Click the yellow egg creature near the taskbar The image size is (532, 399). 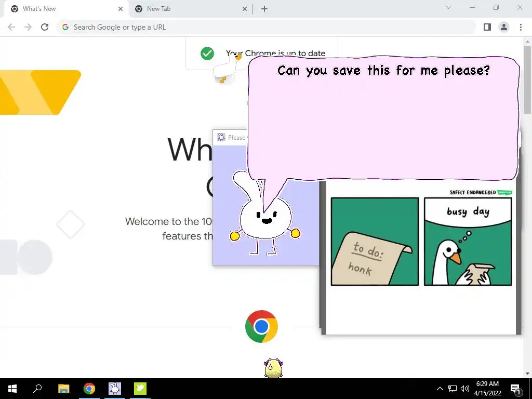[273, 368]
